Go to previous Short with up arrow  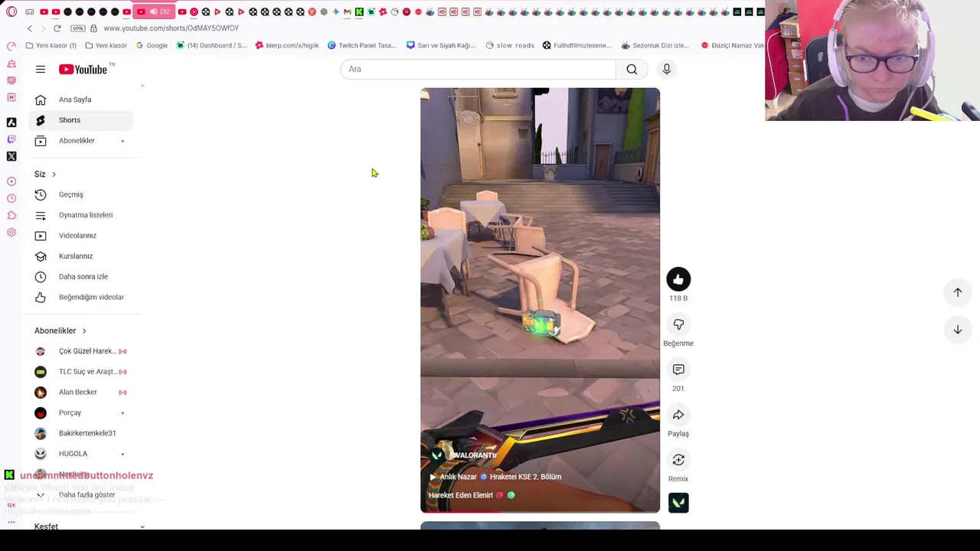(958, 292)
